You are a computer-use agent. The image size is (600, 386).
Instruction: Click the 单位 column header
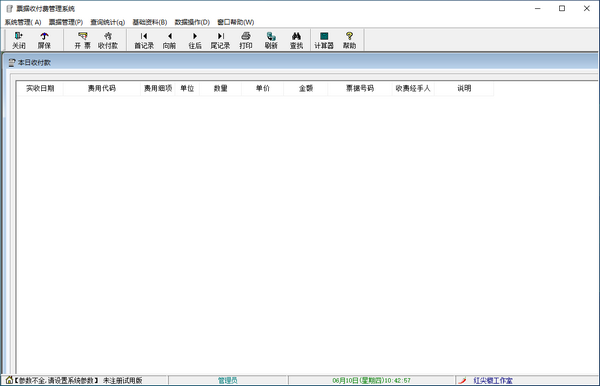click(x=187, y=88)
